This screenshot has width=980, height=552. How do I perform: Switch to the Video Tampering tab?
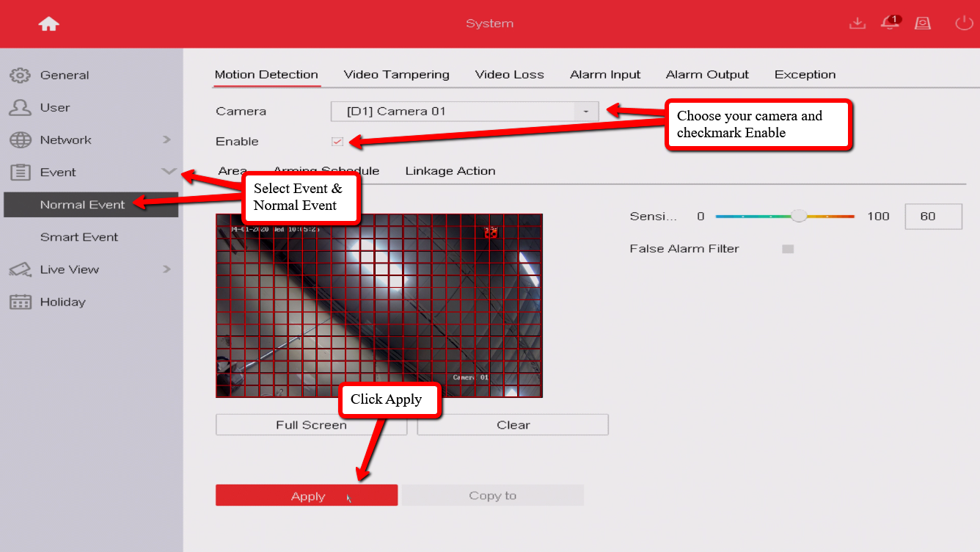[x=396, y=74]
